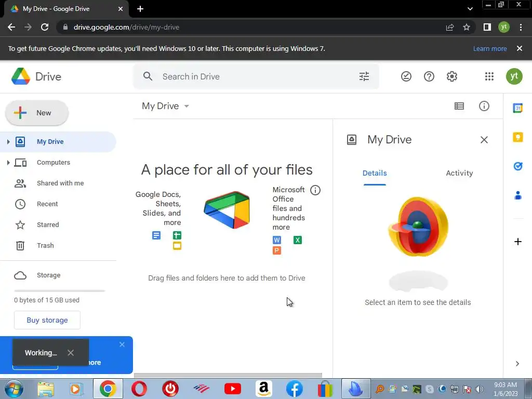Open the search options filter icon
532x399 pixels.
[x=364, y=76]
